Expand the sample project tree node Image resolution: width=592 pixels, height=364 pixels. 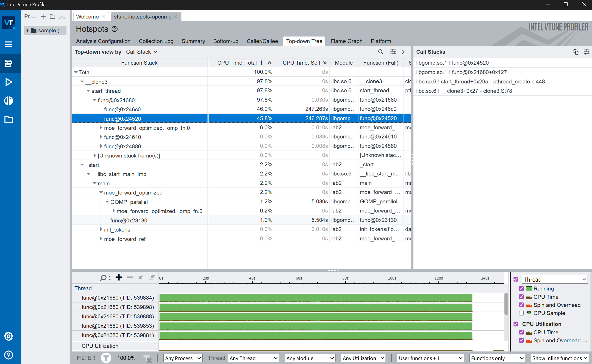pyautogui.click(x=27, y=31)
